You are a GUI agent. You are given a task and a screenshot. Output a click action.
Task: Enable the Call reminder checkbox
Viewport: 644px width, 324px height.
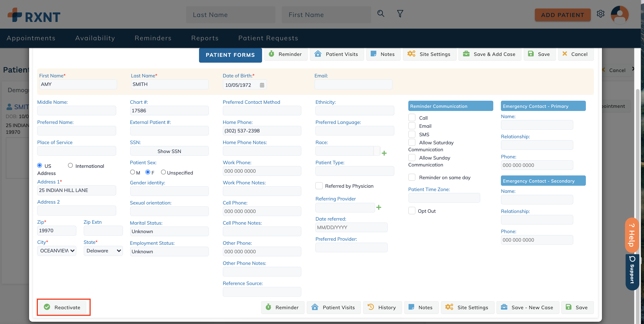pyautogui.click(x=412, y=117)
